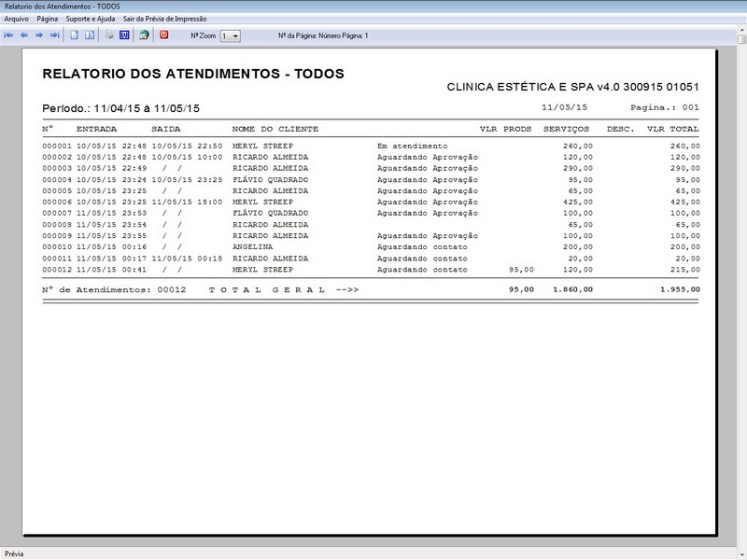Click SERVIÇOS column header
Image resolution: width=747 pixels, height=560 pixels.
click(567, 129)
